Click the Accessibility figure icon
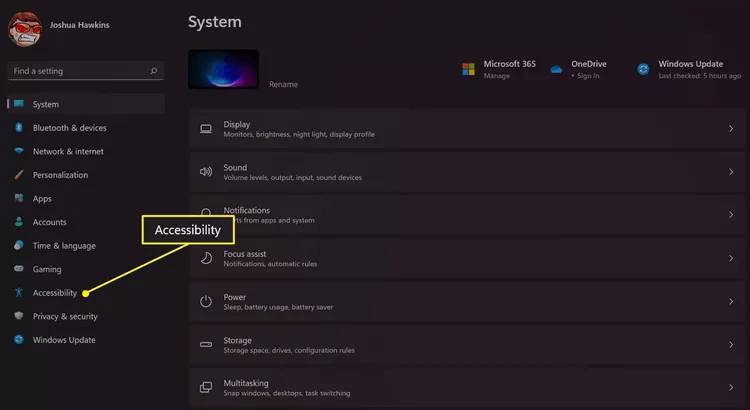750x410 pixels. [x=19, y=292]
